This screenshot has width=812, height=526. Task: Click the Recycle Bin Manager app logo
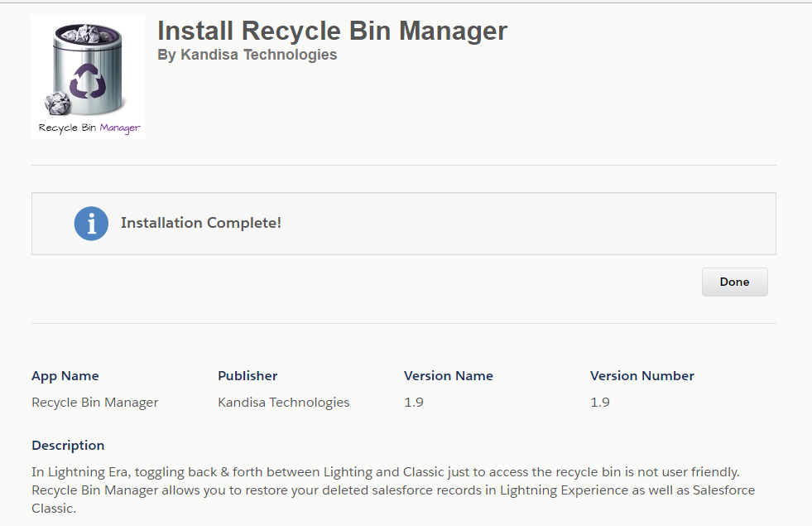coord(88,77)
